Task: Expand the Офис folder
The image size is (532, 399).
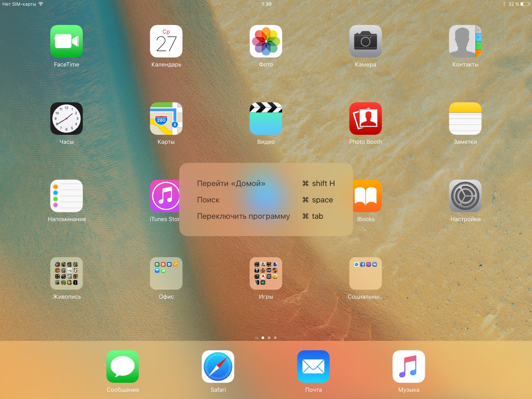Action: click(x=166, y=273)
